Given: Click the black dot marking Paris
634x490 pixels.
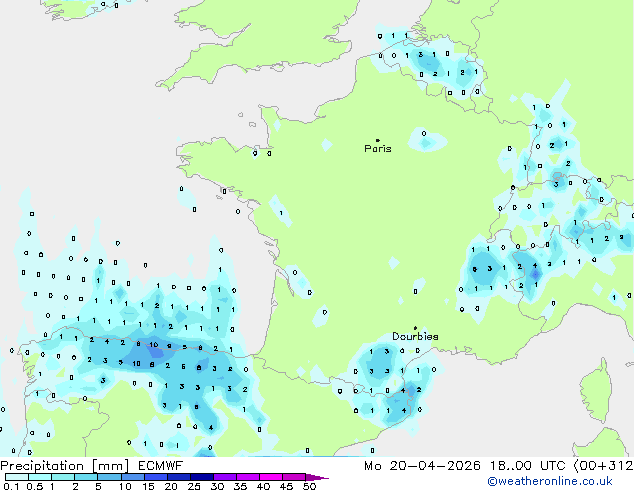Looking at the screenshot, I should pyautogui.click(x=378, y=140).
